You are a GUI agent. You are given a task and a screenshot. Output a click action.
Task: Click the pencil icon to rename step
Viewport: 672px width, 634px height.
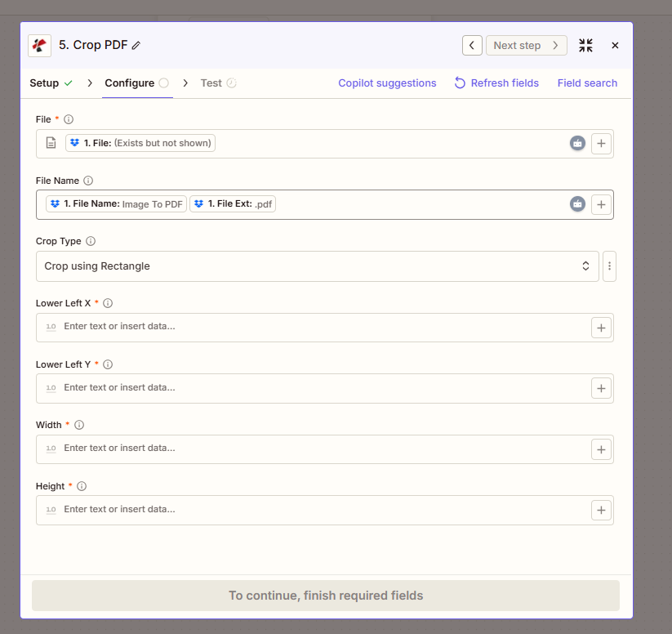coord(136,46)
